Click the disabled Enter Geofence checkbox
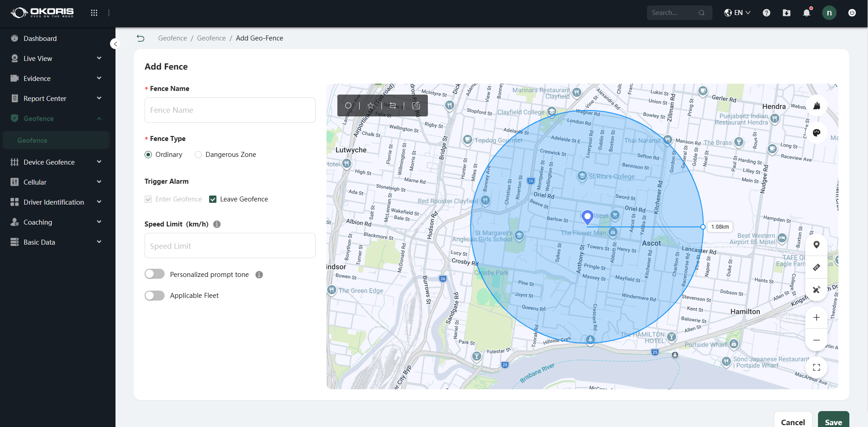The image size is (868, 427). (148, 199)
